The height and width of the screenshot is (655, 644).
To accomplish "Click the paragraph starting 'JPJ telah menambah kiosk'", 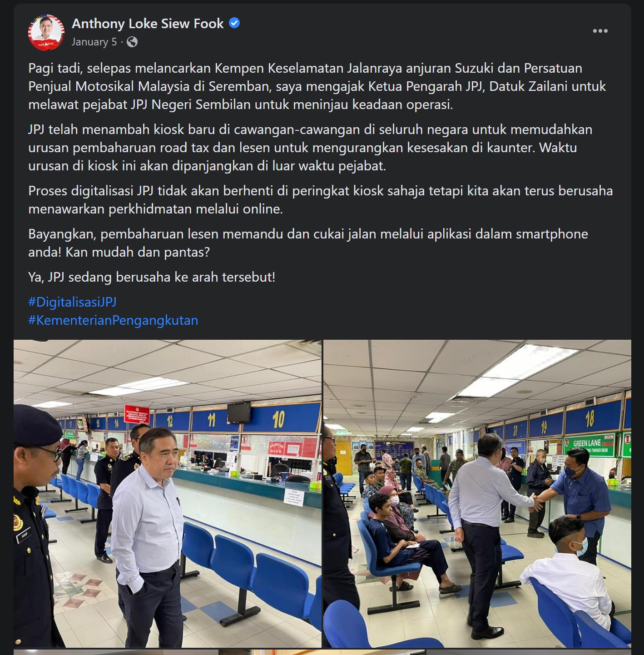I will coord(310,148).
